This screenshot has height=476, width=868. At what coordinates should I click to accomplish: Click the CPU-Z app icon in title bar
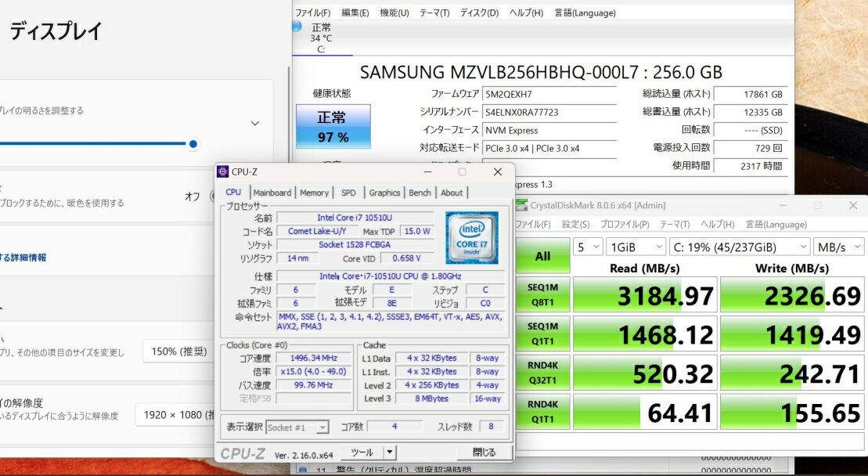[x=223, y=172]
